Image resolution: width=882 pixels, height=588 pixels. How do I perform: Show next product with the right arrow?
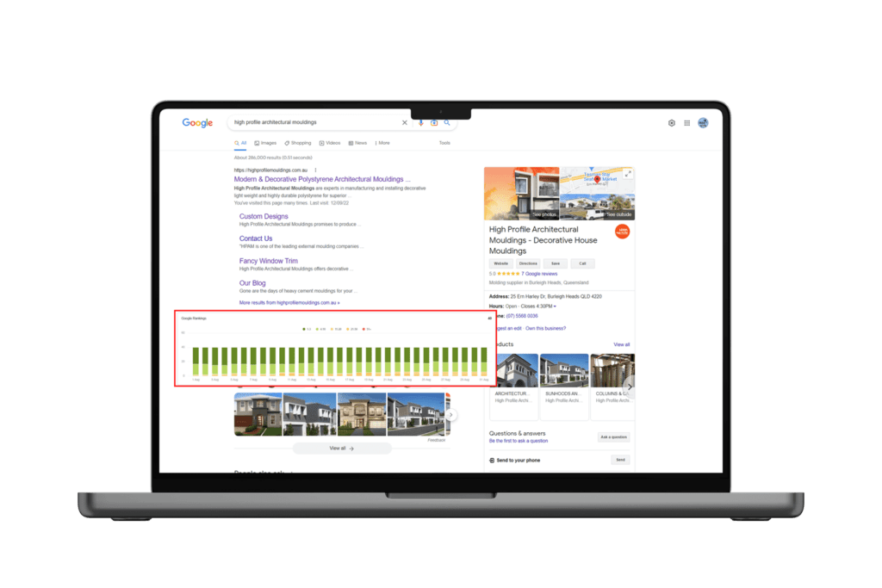click(630, 387)
